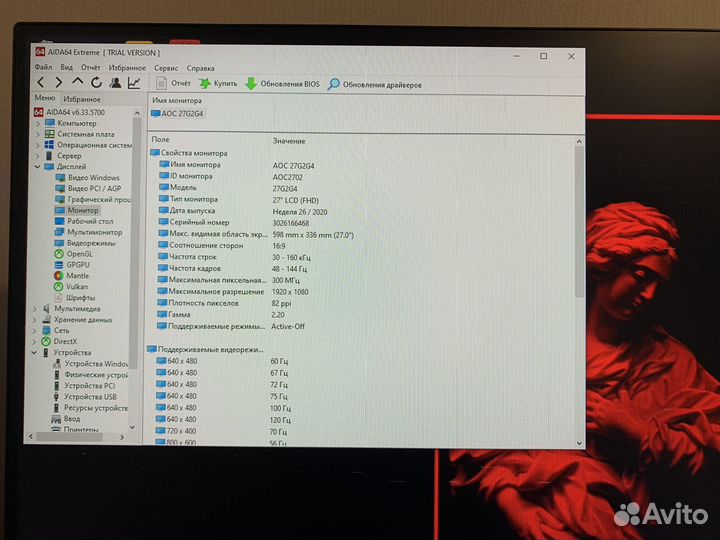Collapse the Устройства tree node

[x=36, y=353]
